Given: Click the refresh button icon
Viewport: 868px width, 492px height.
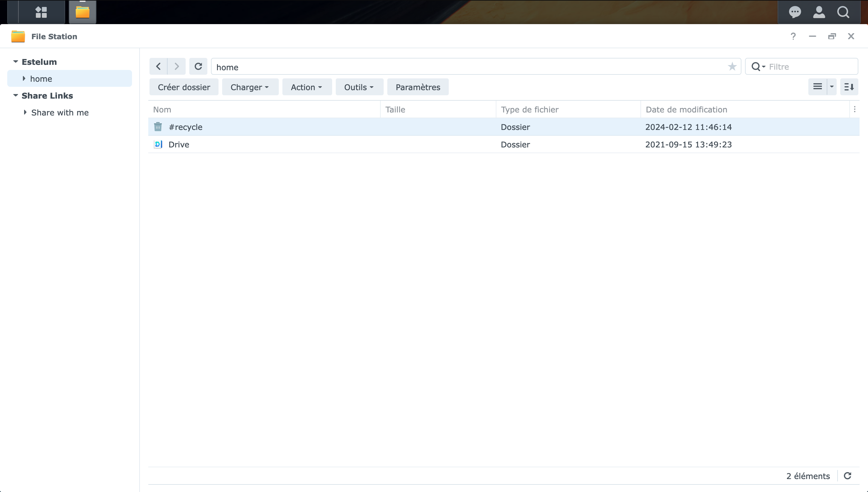Looking at the screenshot, I should 199,66.
